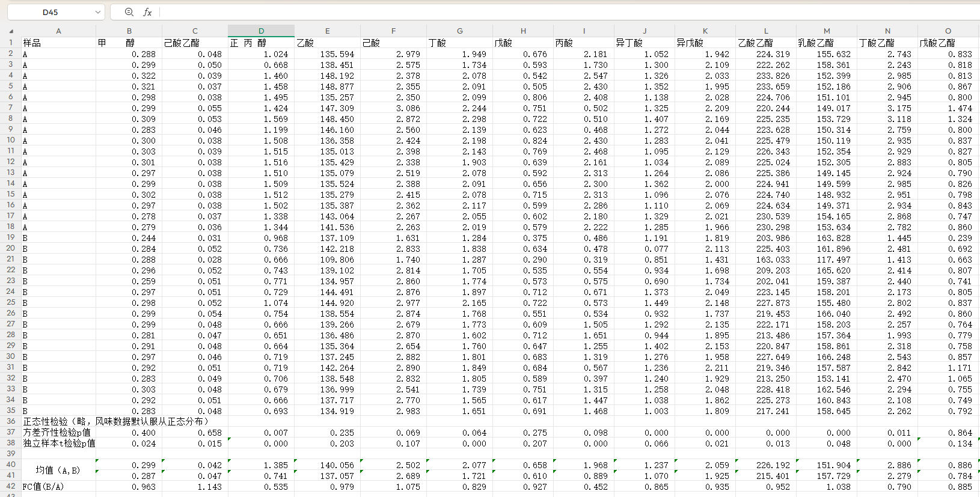Select column L header

[x=765, y=31]
